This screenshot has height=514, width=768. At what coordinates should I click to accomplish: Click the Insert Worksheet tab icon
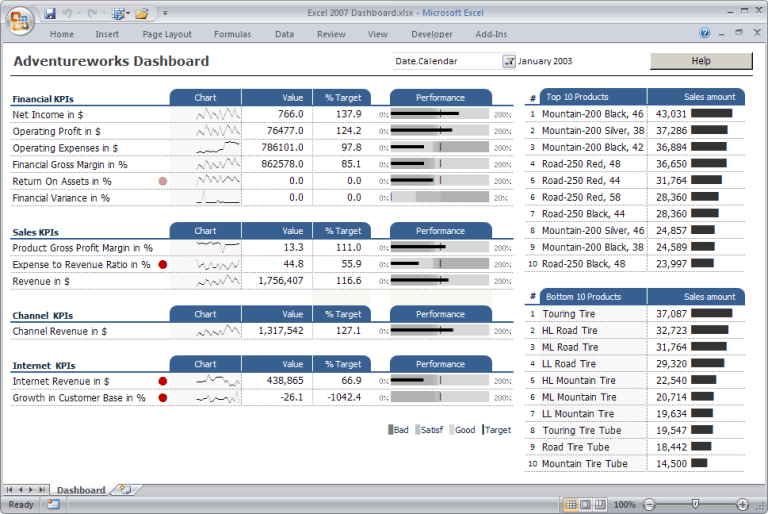(x=126, y=490)
